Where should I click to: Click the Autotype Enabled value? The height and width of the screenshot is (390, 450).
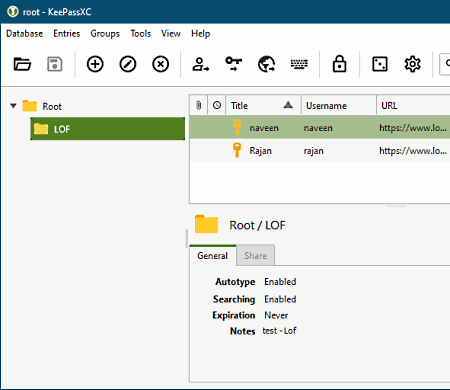click(280, 282)
